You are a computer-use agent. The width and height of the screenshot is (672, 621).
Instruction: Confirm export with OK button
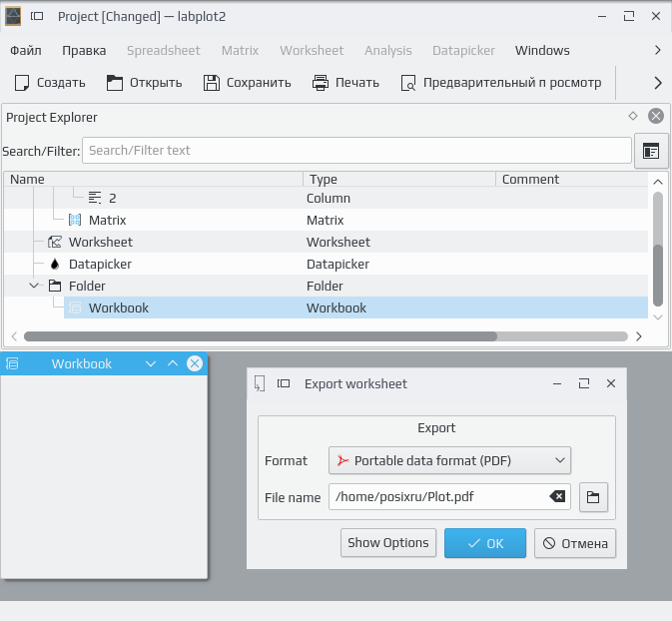(x=485, y=543)
